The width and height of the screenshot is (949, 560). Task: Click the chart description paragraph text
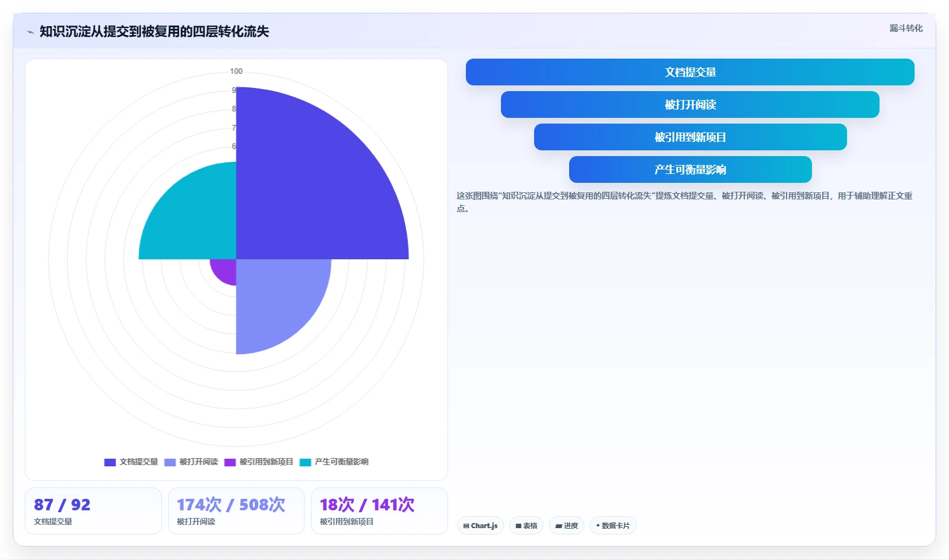[x=685, y=202]
